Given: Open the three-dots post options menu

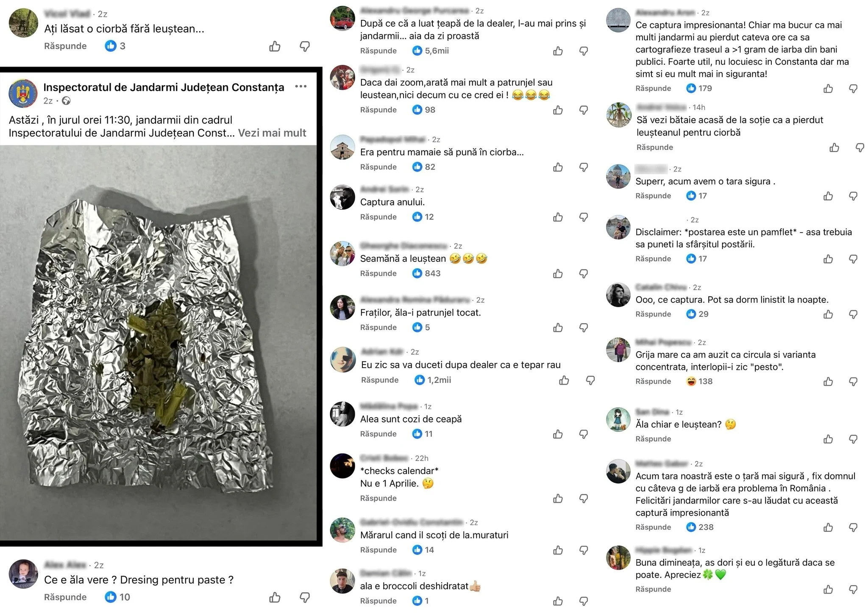Looking at the screenshot, I should (300, 86).
